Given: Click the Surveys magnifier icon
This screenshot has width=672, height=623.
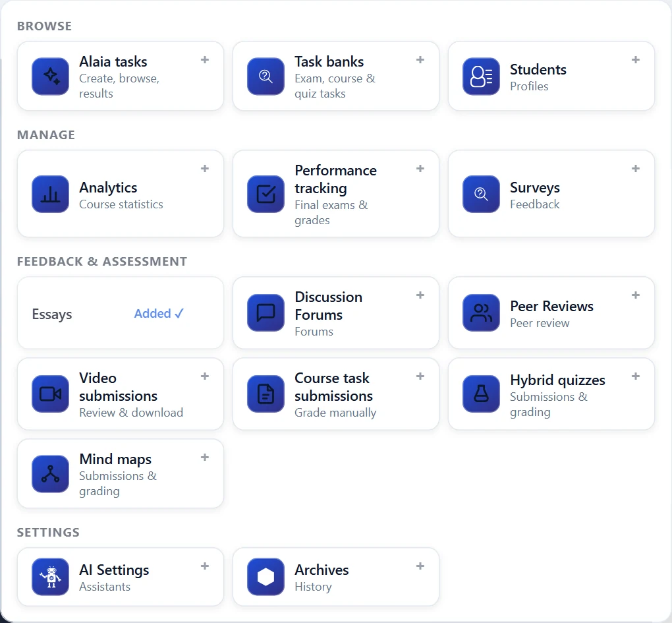Looking at the screenshot, I should pos(482,194).
